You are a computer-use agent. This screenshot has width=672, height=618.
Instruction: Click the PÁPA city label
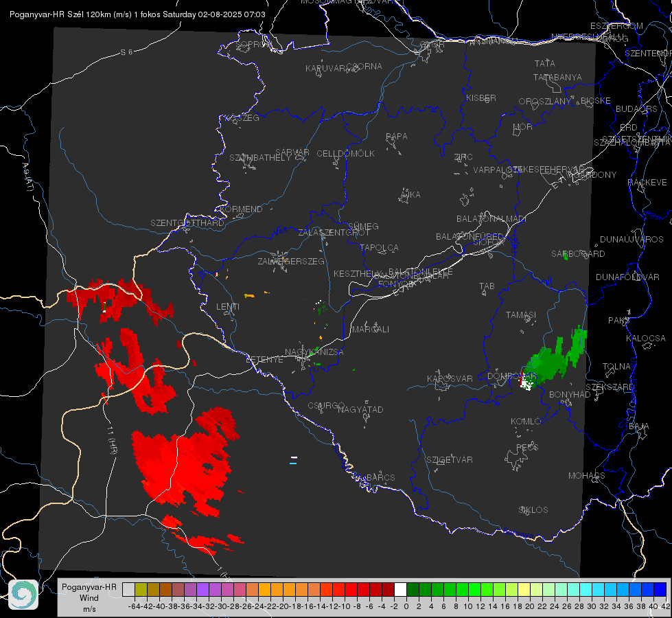pyautogui.click(x=397, y=136)
